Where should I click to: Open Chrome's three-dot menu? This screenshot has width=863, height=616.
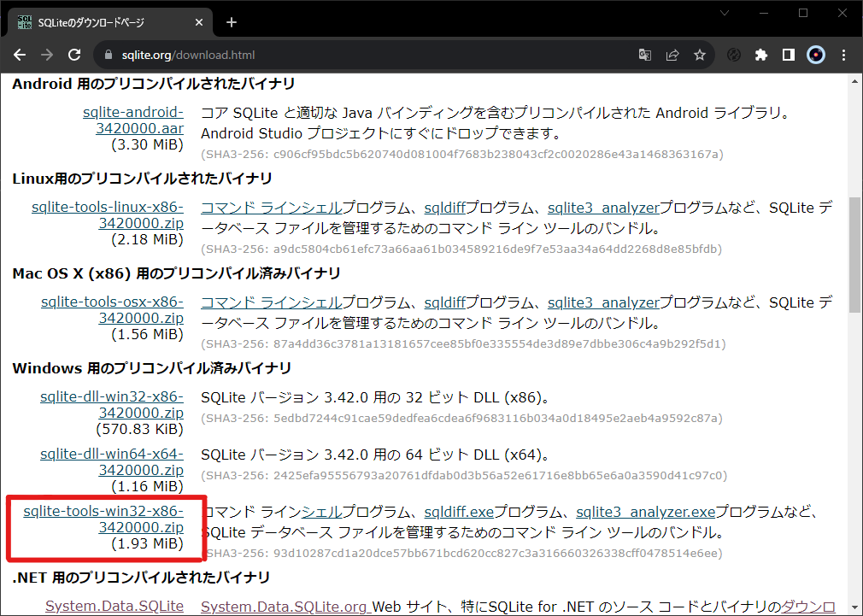tap(843, 55)
